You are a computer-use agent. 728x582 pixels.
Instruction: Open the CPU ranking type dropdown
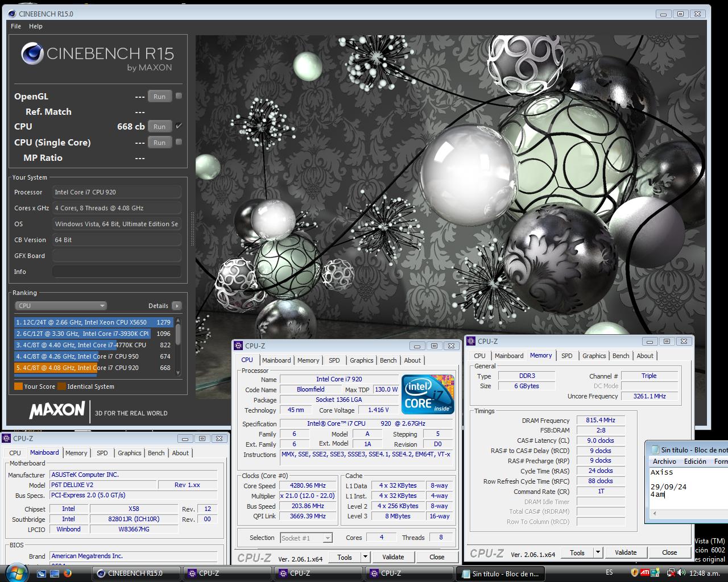61,306
